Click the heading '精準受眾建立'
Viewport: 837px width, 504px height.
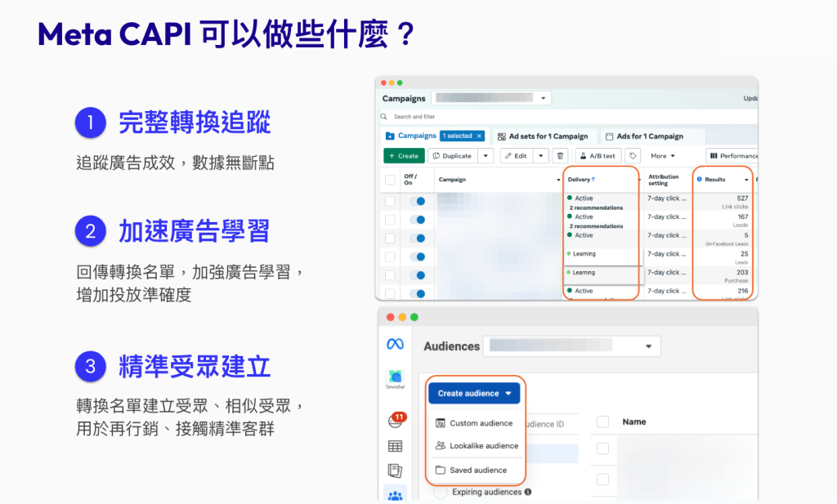[195, 367]
